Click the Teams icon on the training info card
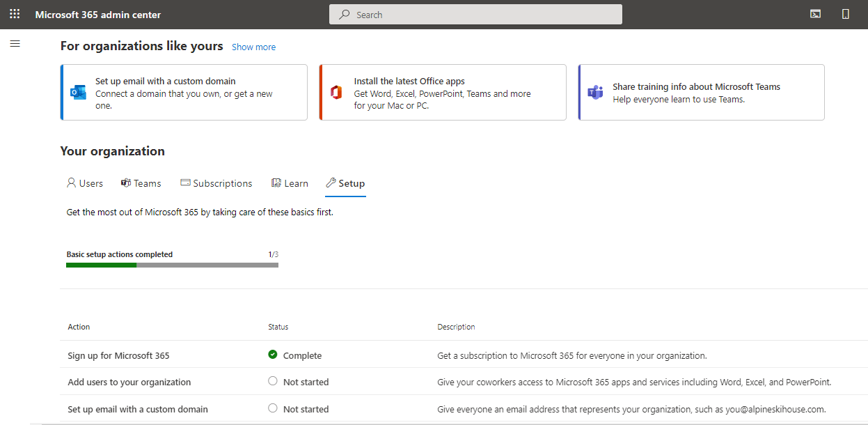The image size is (868, 425). pyautogui.click(x=595, y=93)
